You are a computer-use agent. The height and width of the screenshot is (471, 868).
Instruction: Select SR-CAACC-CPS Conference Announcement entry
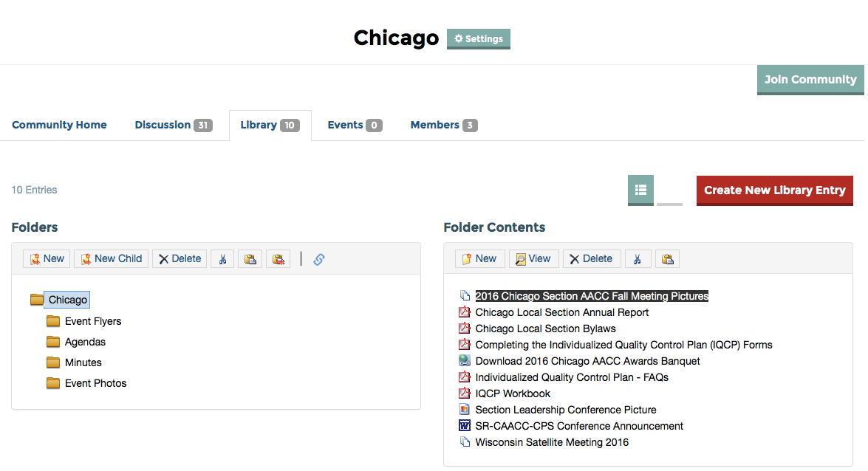click(x=579, y=426)
